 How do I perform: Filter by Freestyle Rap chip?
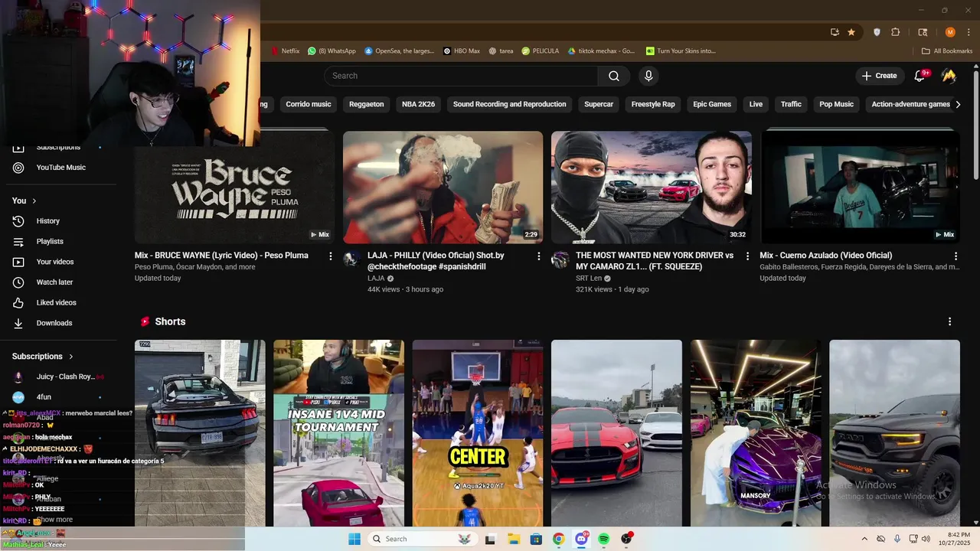pyautogui.click(x=653, y=104)
